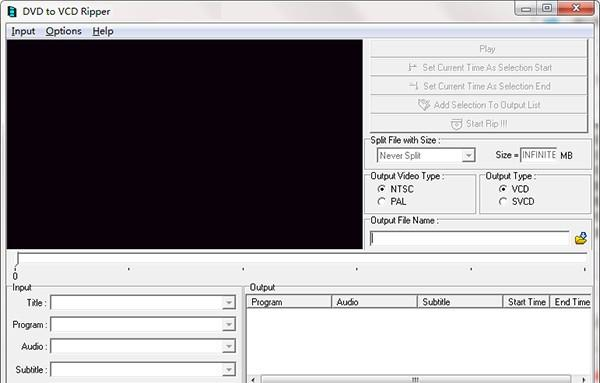Screen dimensions: 600x383
Task: Select the VCD output type
Action: click(x=514, y=189)
